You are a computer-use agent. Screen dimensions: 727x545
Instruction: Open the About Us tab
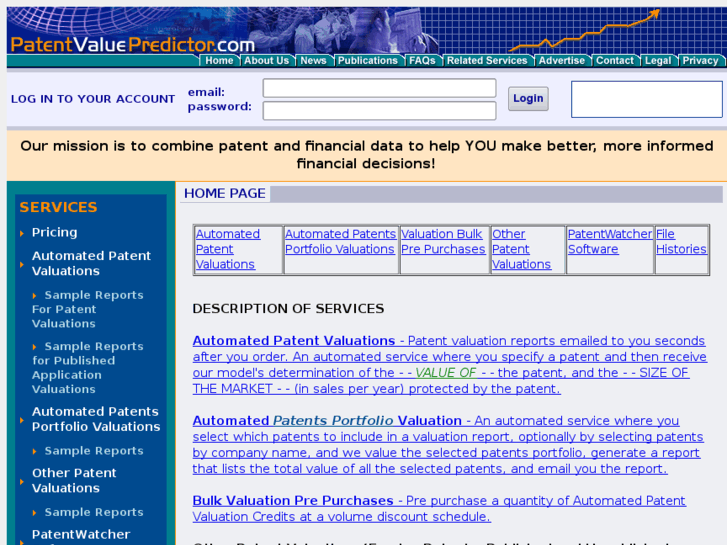tap(267, 61)
